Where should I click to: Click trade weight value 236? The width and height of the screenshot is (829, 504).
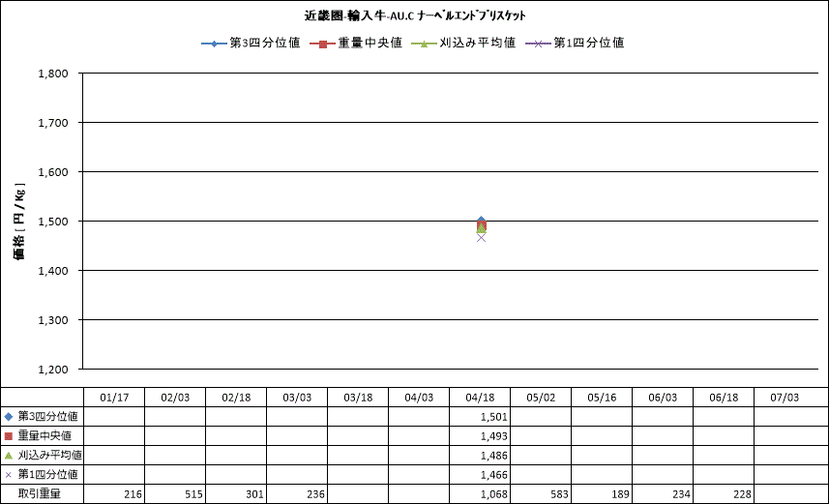click(315, 494)
